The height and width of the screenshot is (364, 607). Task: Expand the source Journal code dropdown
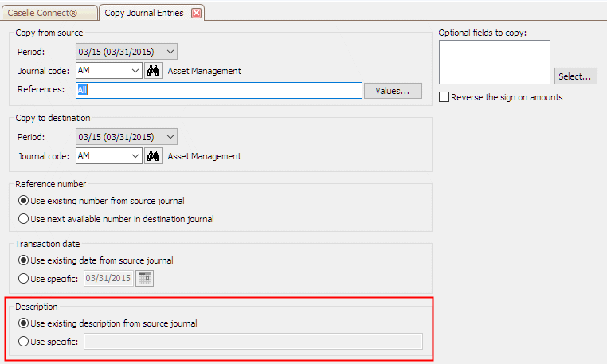[135, 71]
